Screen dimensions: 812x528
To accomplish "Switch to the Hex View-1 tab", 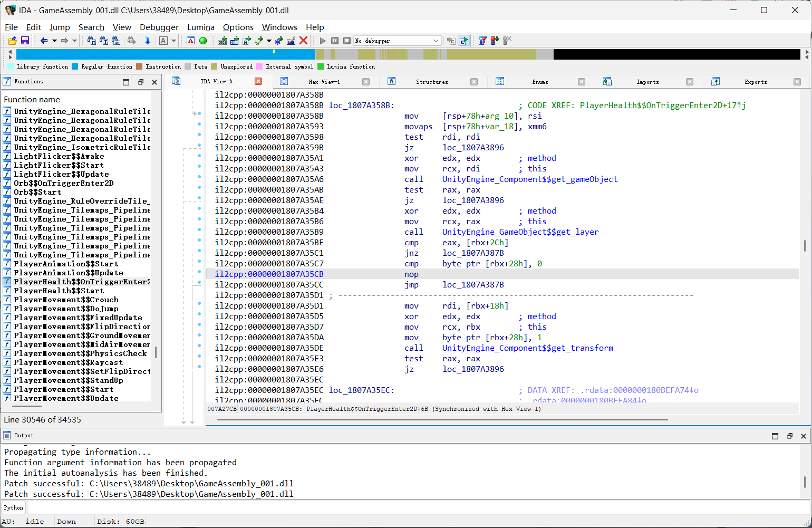I will point(324,82).
